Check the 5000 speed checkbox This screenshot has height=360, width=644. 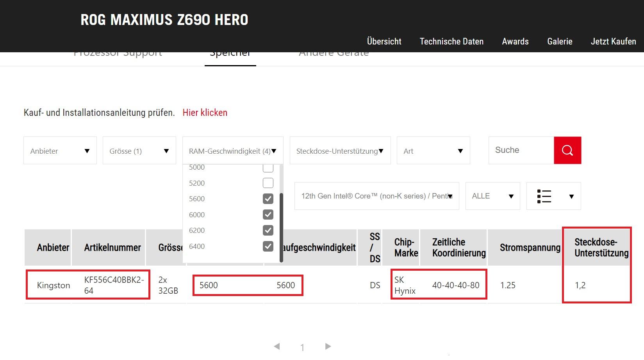point(268,168)
